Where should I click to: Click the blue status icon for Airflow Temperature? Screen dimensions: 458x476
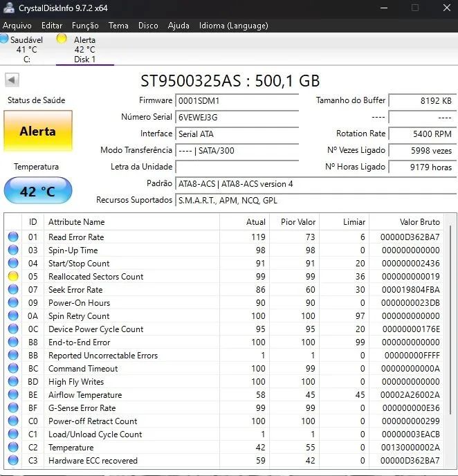(x=13, y=394)
